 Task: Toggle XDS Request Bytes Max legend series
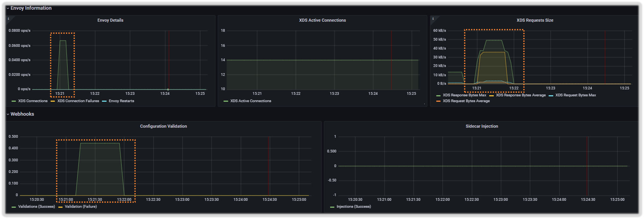tap(576, 95)
